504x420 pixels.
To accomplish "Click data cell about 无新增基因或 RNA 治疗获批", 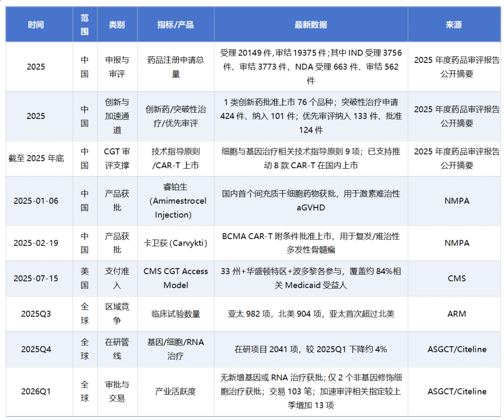I will click(311, 392).
